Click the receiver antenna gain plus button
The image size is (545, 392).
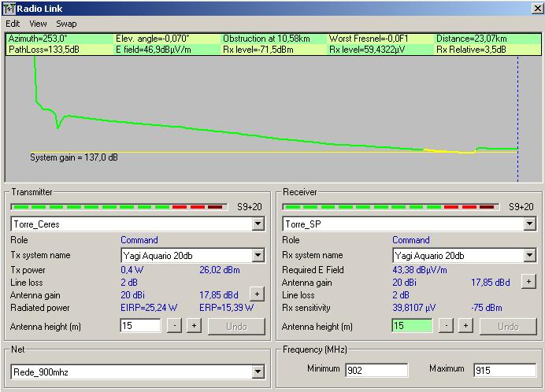(x=528, y=281)
